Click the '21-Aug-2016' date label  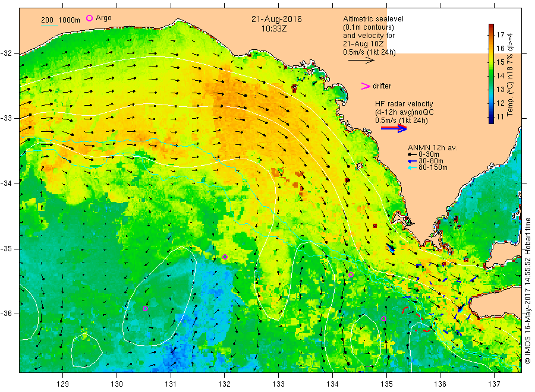pyautogui.click(x=276, y=19)
